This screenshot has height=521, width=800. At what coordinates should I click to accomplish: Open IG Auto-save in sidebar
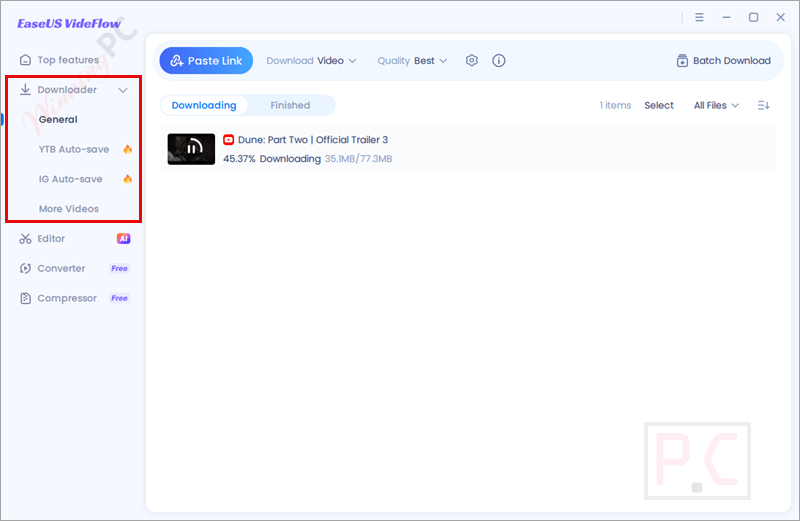coord(70,179)
